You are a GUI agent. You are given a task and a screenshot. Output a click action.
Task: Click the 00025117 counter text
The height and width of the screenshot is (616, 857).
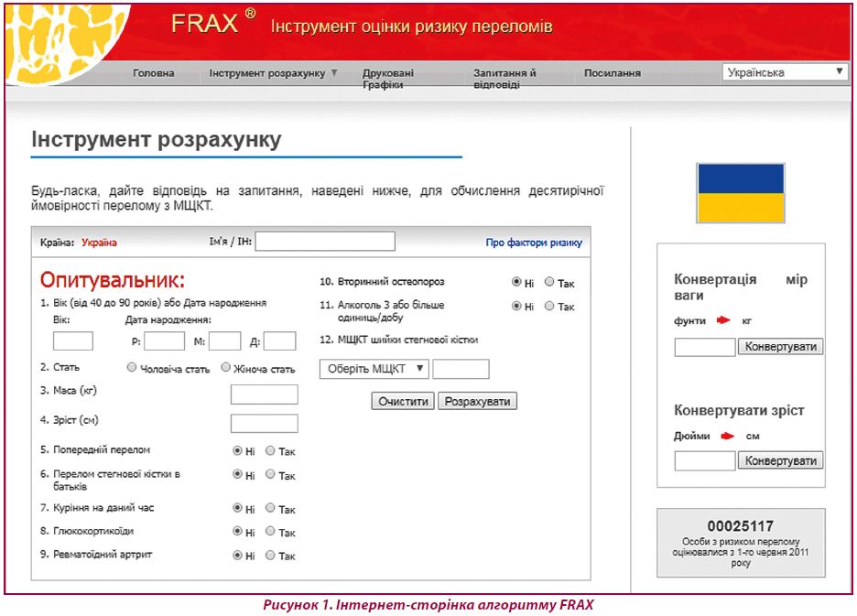click(x=741, y=525)
